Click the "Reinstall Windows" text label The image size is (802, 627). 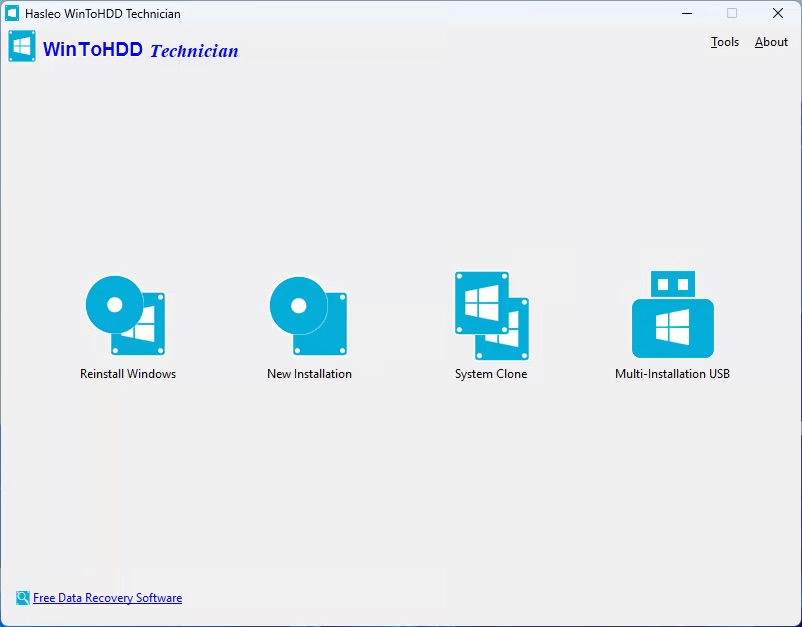[128, 374]
